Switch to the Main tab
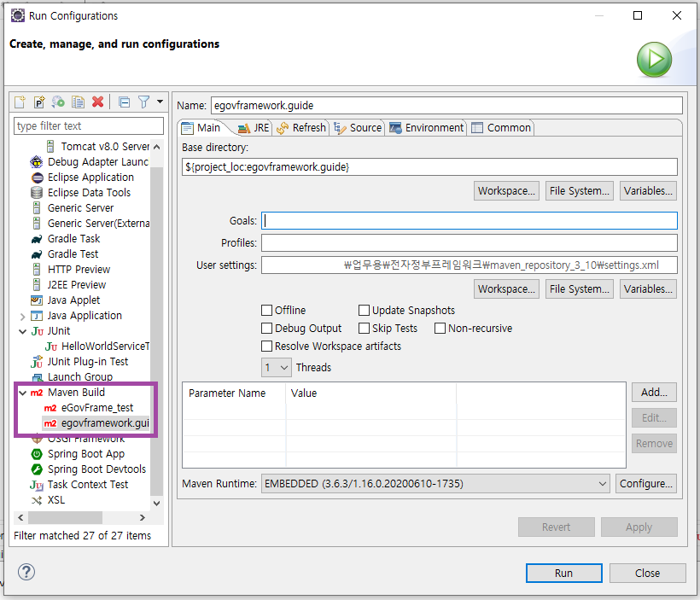The height and width of the screenshot is (600, 700). point(201,128)
